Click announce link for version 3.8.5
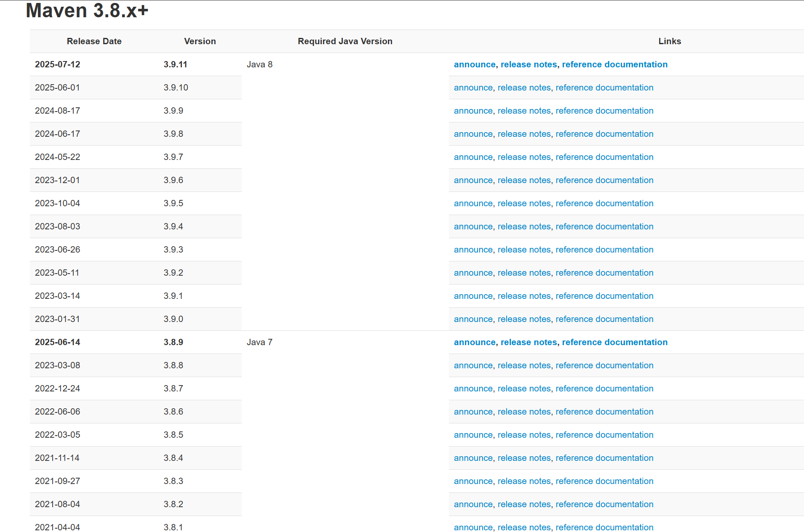This screenshot has width=804, height=532. (473, 435)
